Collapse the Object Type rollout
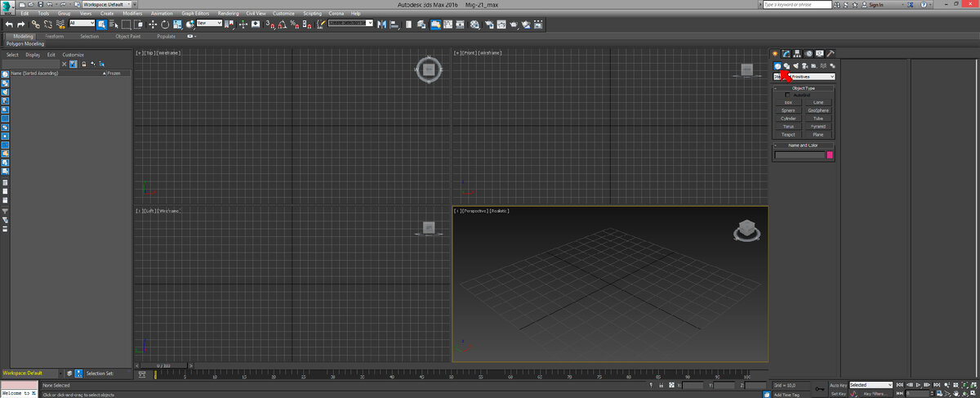Screen dimensions: 980x398 [x=804, y=87]
